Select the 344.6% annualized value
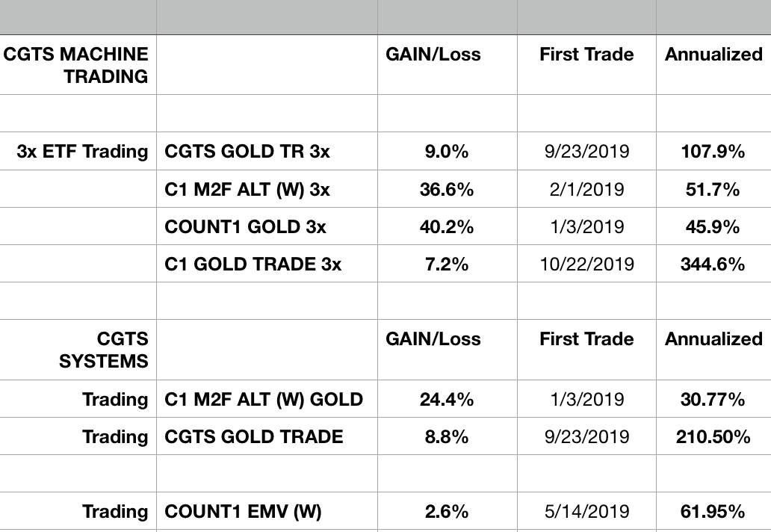 pos(713,264)
